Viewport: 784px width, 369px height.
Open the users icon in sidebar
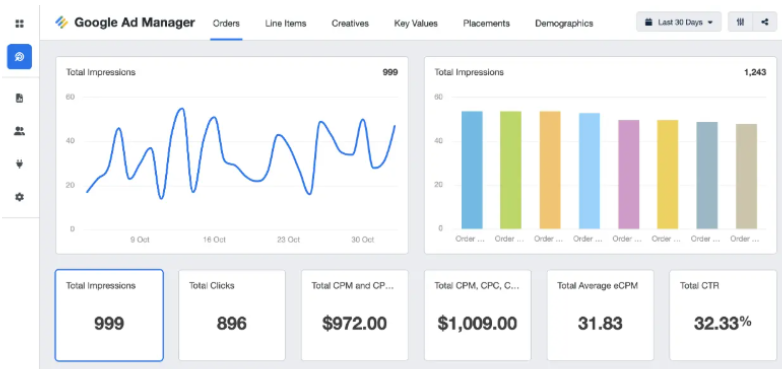[20, 132]
